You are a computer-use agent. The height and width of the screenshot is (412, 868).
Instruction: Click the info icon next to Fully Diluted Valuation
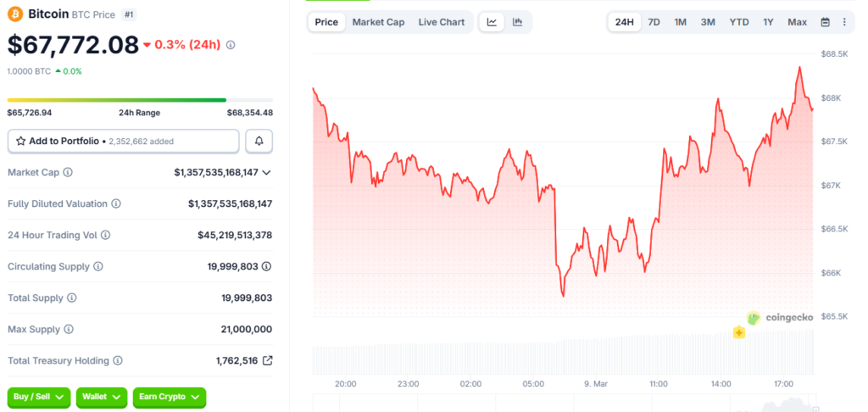click(x=116, y=203)
